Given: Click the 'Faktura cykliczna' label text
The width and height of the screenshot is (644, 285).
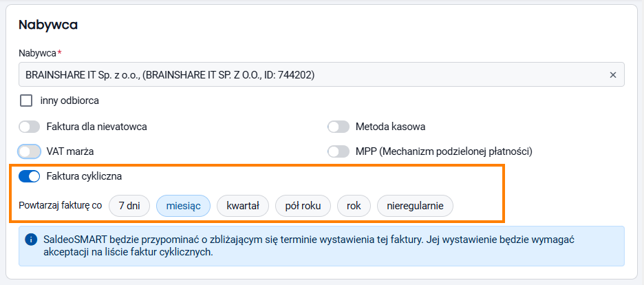Looking at the screenshot, I should 84,177.
